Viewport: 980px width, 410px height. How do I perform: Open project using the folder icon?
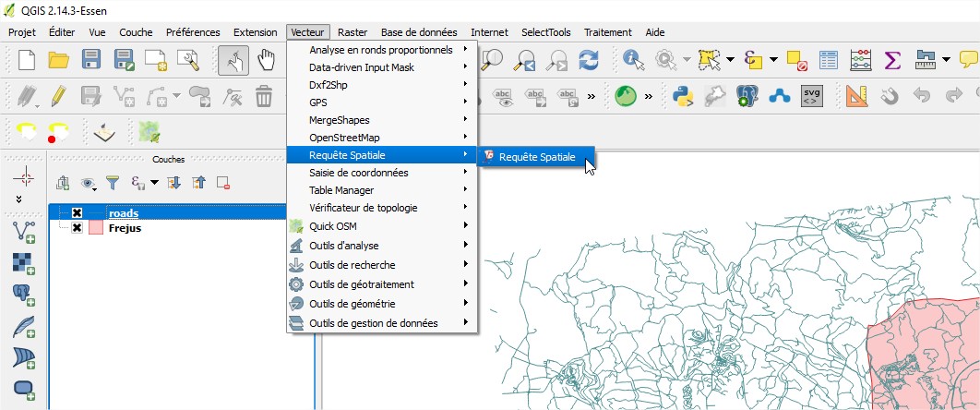pos(59,60)
